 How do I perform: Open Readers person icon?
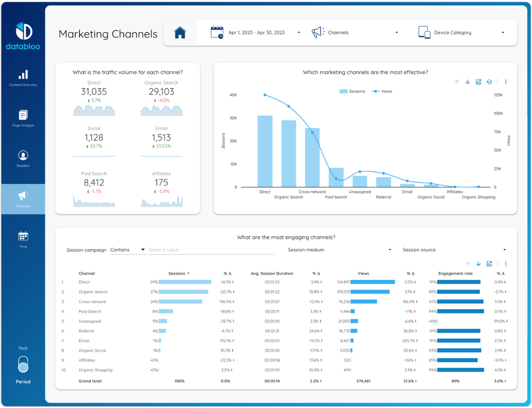[23, 156]
